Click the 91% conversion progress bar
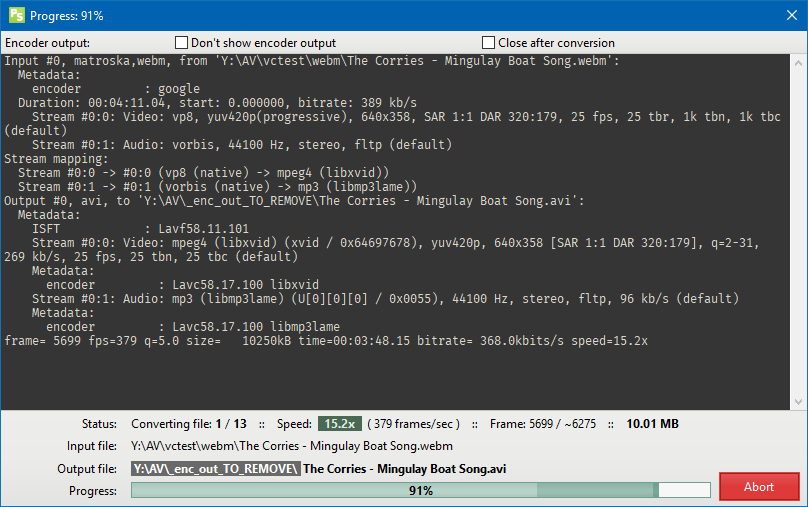 (x=420, y=490)
